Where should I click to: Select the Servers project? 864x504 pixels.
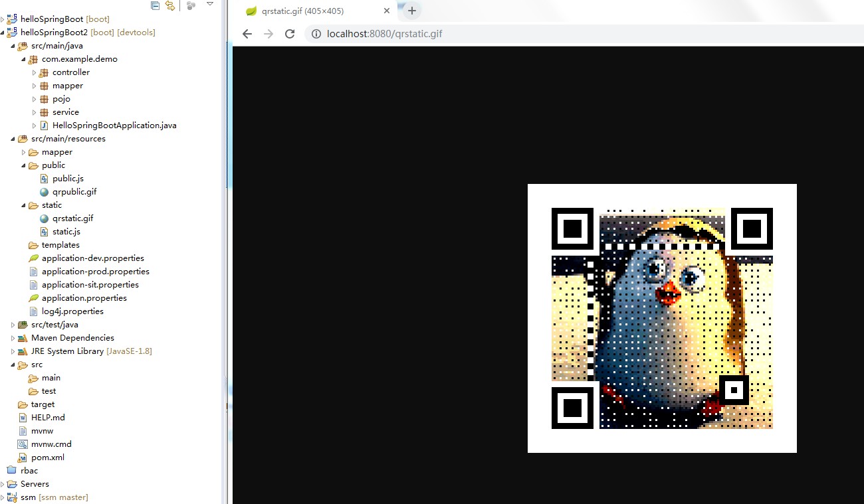click(x=35, y=484)
